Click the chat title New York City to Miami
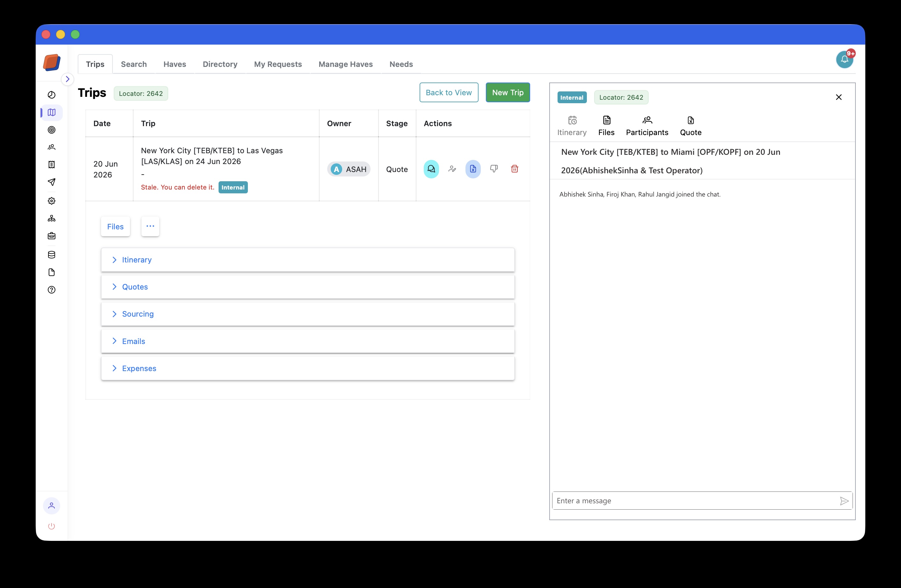Image resolution: width=901 pixels, height=588 pixels. pyautogui.click(x=670, y=161)
